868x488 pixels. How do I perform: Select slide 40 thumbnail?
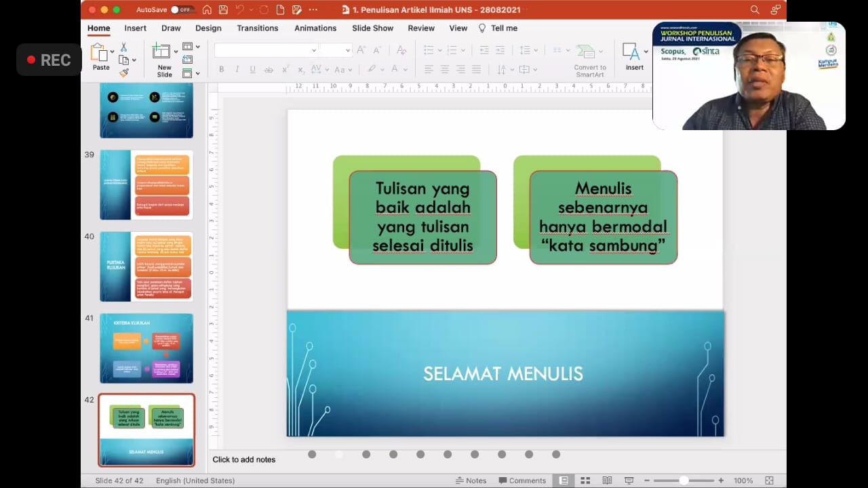click(146, 266)
